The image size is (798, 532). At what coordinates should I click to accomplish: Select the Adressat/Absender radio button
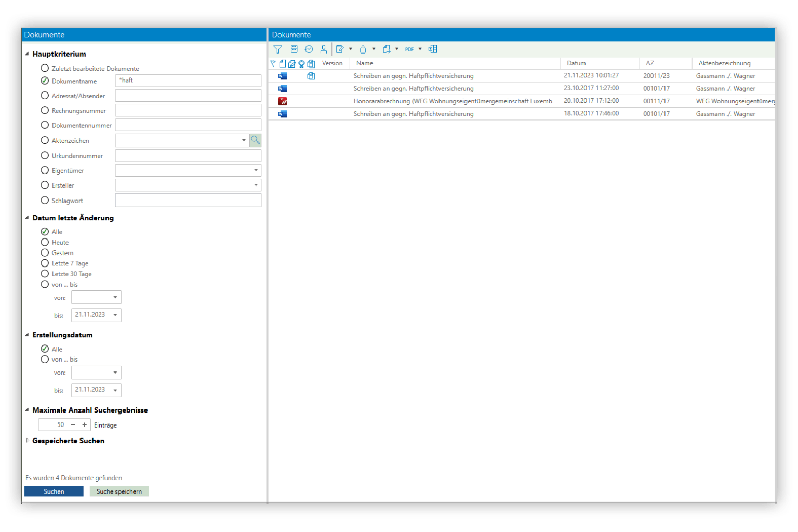click(45, 96)
